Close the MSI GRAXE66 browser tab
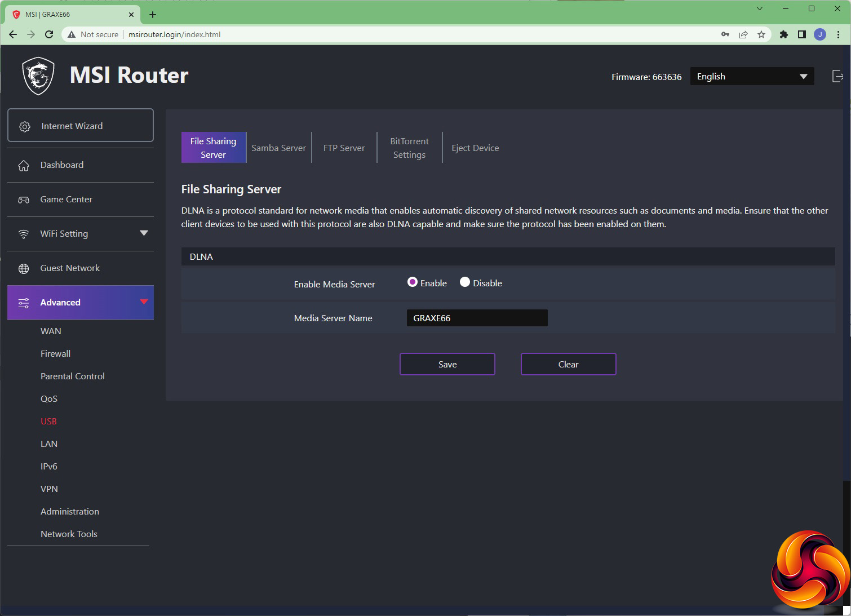 131,15
